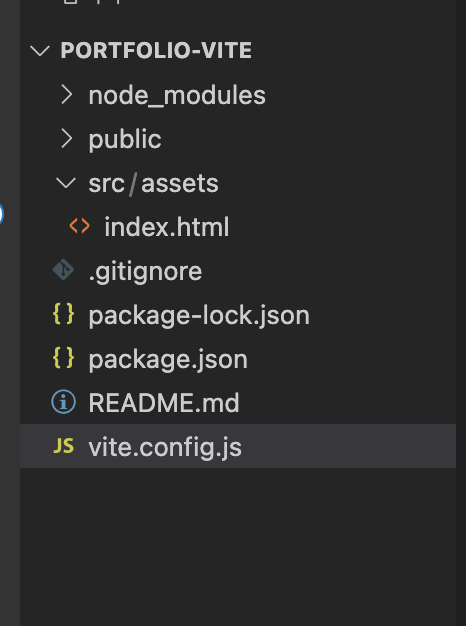
Task: Expand the node_modules folder arrow
Action: [67, 95]
